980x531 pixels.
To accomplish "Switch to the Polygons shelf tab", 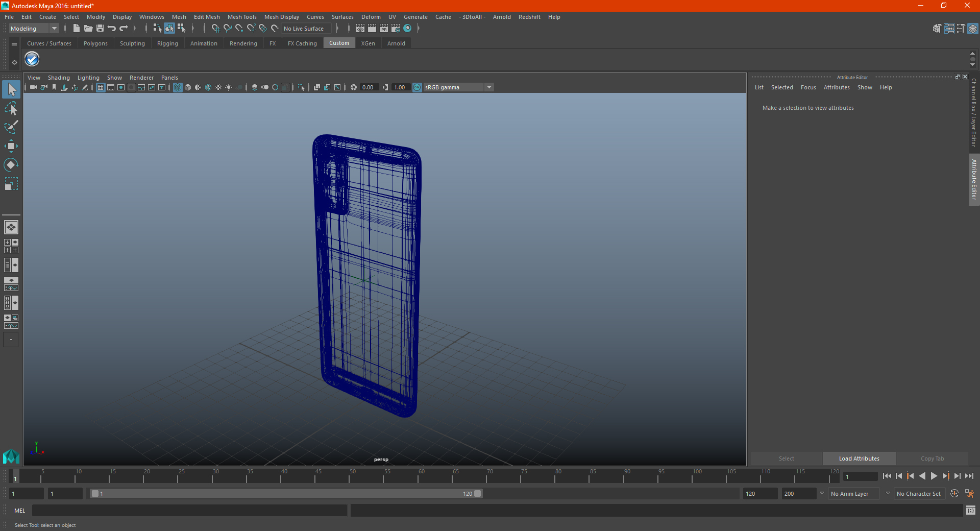I will tap(95, 43).
